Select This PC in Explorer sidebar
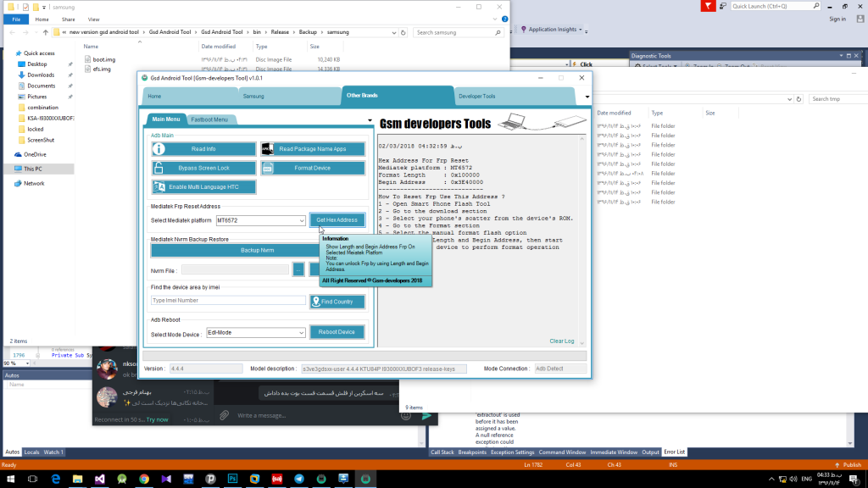868x488 pixels. click(33, 169)
